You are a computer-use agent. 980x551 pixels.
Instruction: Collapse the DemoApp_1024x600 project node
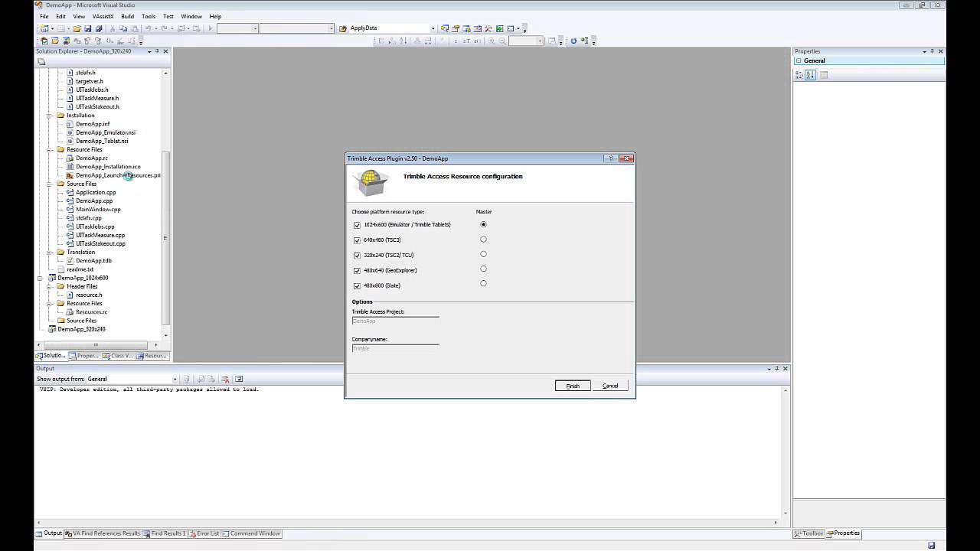point(41,278)
